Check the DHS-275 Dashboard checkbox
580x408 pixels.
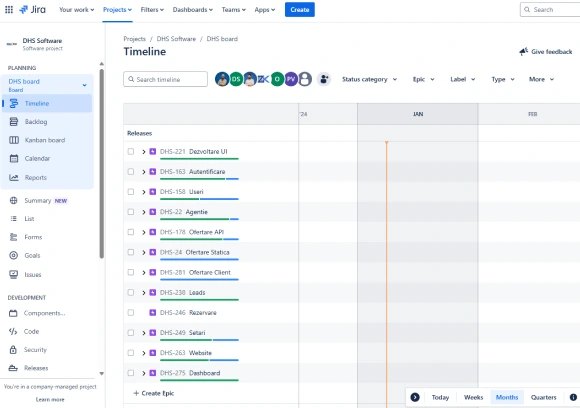click(131, 373)
